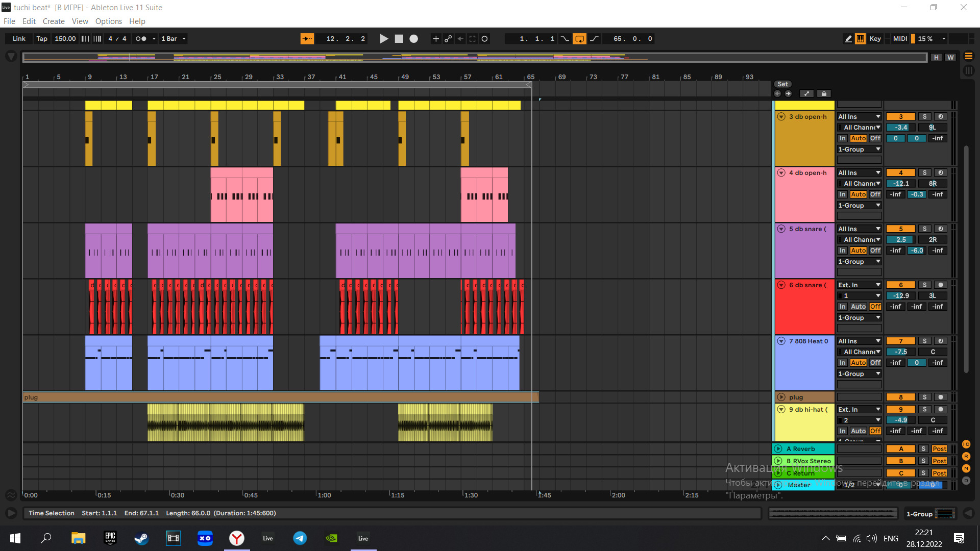Open the Master 1/2 output dropdown
The image size is (980, 551).
(860, 485)
